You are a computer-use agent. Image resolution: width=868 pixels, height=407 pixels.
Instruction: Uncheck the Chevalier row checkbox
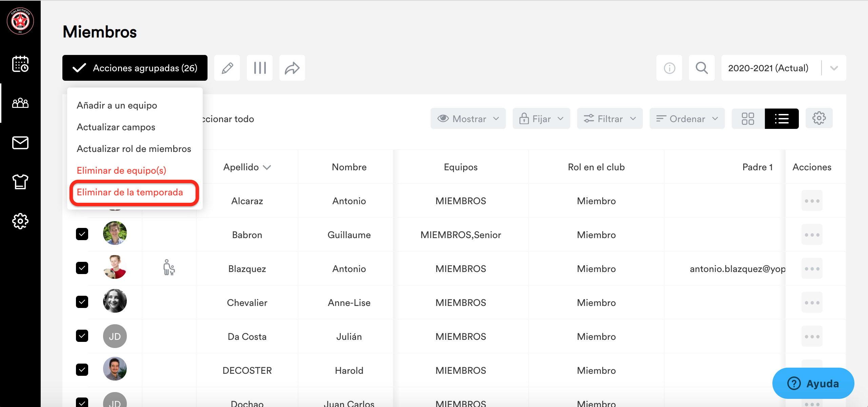coord(82,302)
